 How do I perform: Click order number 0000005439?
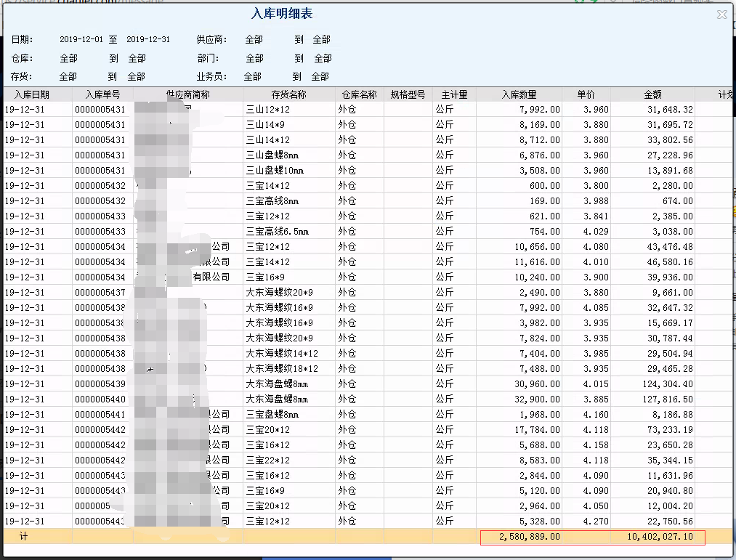[x=100, y=384]
